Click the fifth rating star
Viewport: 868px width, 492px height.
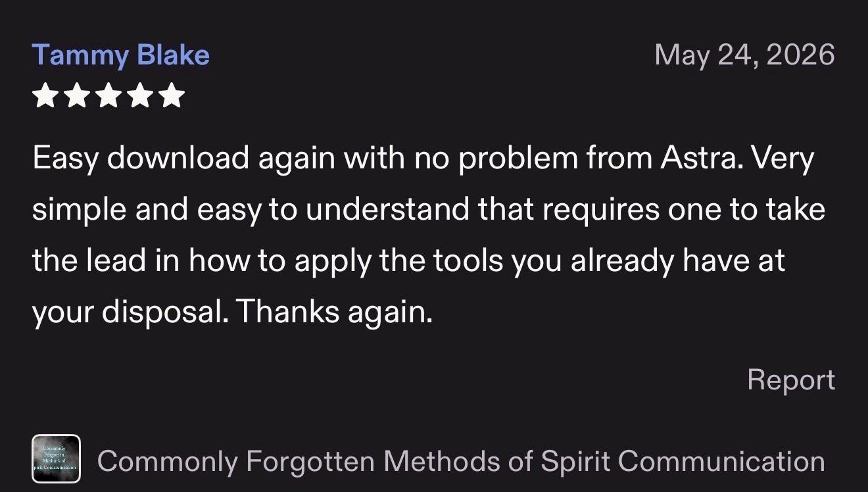pyautogui.click(x=172, y=95)
